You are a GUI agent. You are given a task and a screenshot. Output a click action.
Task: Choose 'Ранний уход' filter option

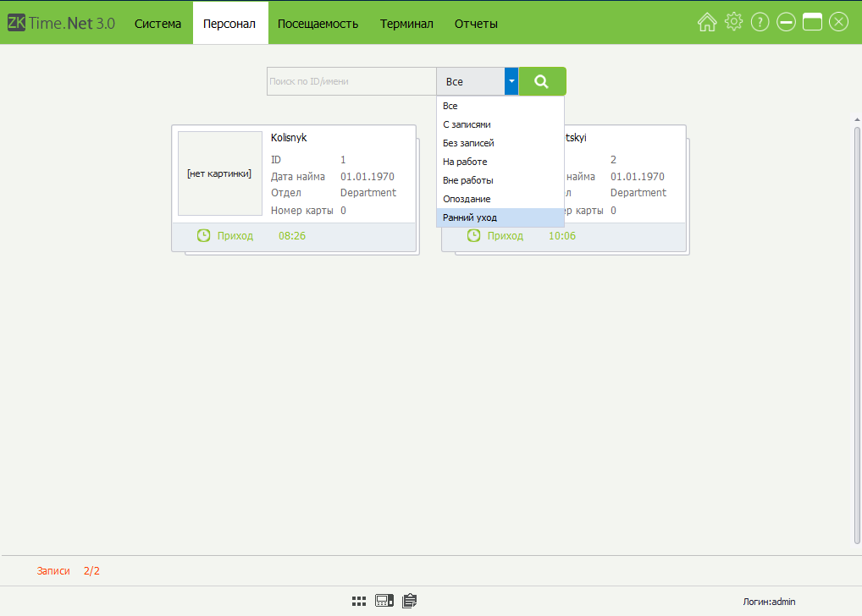pyautogui.click(x=500, y=217)
